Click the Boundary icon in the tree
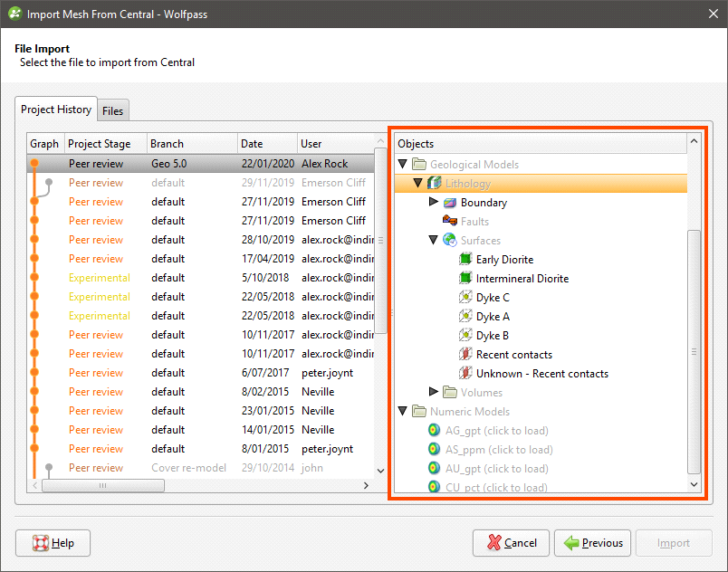The image size is (728, 572). (x=452, y=202)
